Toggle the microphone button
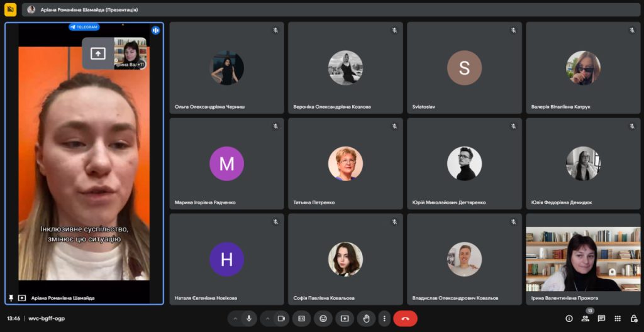Screen dimensions: 644x332 [x=249, y=319]
